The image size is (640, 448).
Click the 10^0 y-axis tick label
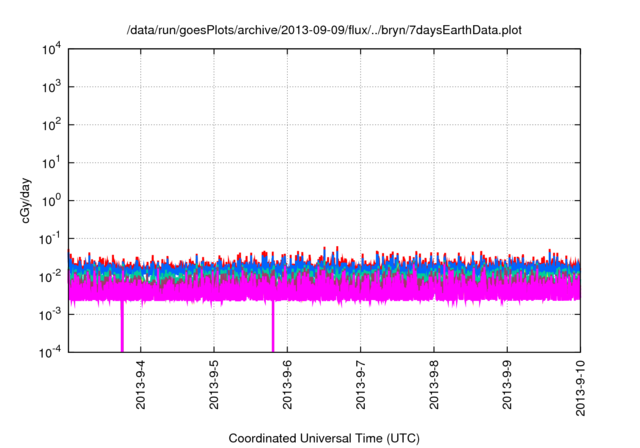pyautogui.click(x=51, y=200)
